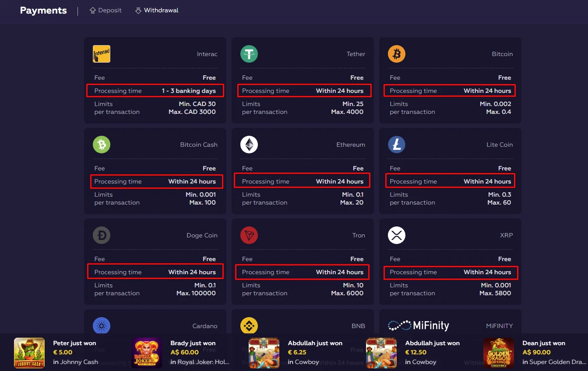Click the orange Bitcoin icon
The width and height of the screenshot is (588, 371).
[397, 54]
